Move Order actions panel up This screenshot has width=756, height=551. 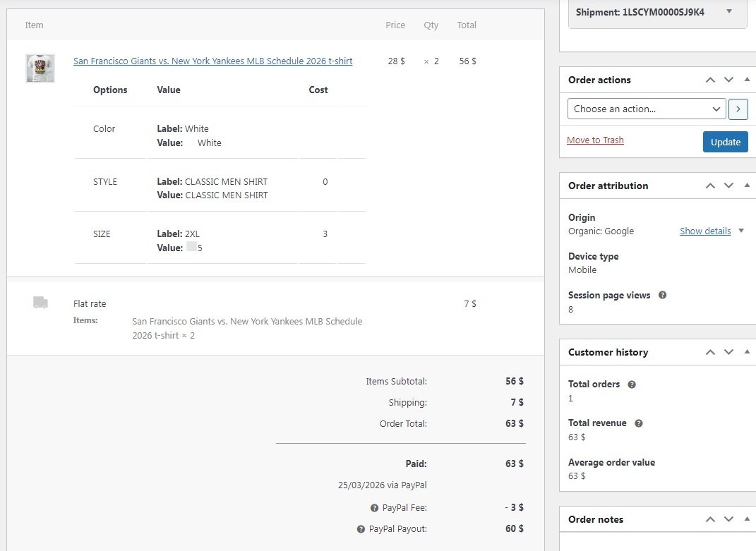(711, 80)
